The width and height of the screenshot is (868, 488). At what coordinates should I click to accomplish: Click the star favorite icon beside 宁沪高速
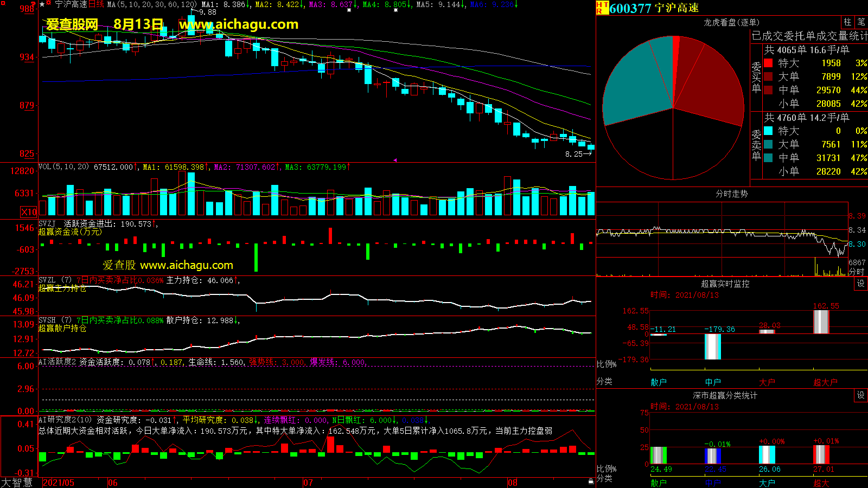[x=42, y=4]
